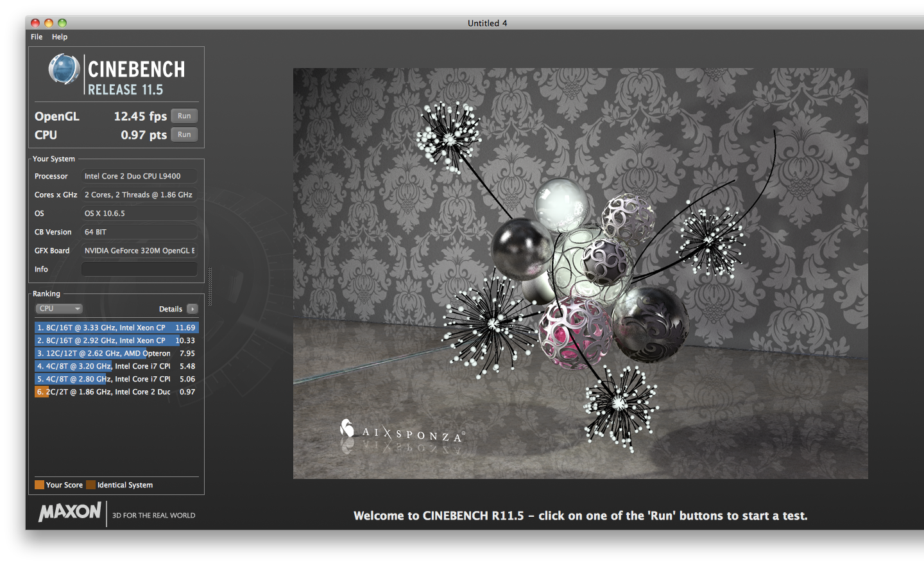The width and height of the screenshot is (924, 565).
Task: Click the green zoom window button
Action: pyautogui.click(x=62, y=23)
